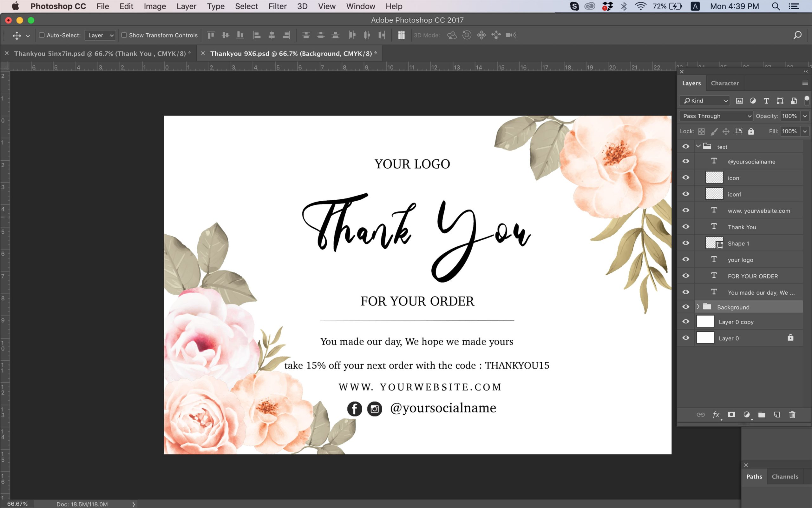812x508 pixels.
Task: Hide the Thank You layer eye
Action: [686, 227]
